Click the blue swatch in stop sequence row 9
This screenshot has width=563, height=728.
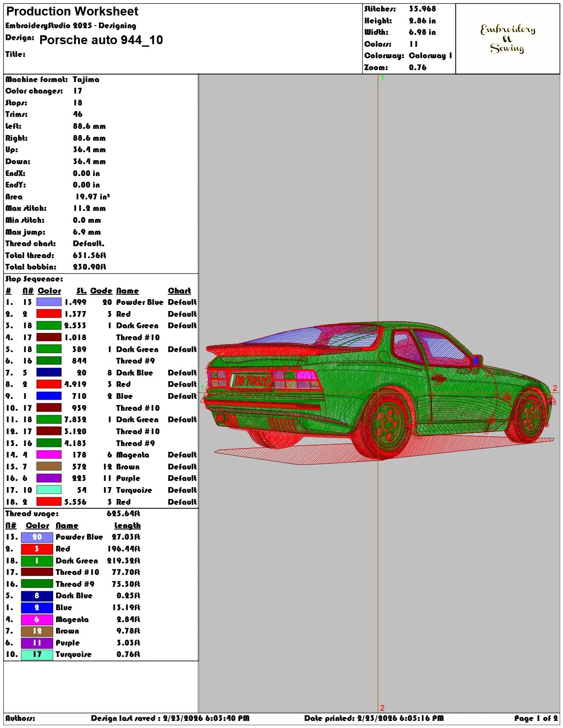(x=49, y=396)
